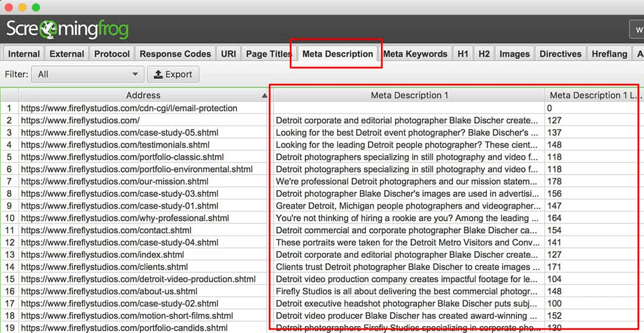The height and width of the screenshot is (333, 644).
Task: Click the length value 178
Action: (554, 182)
